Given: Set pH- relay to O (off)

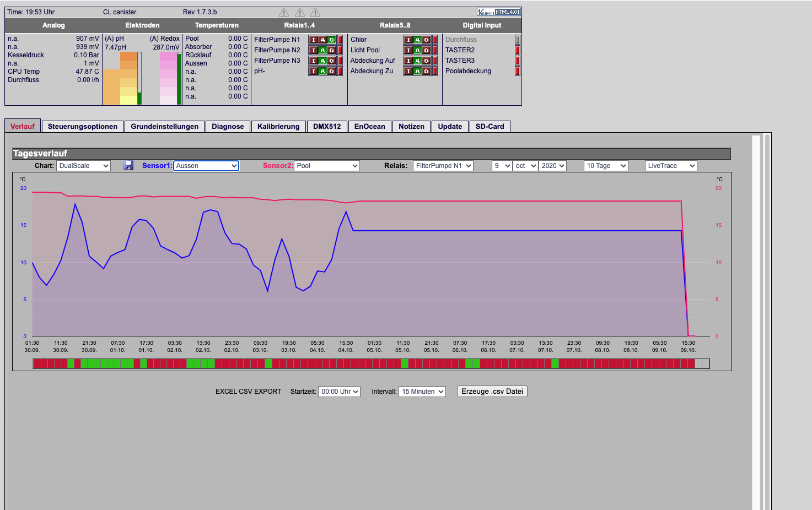Looking at the screenshot, I should point(331,71).
